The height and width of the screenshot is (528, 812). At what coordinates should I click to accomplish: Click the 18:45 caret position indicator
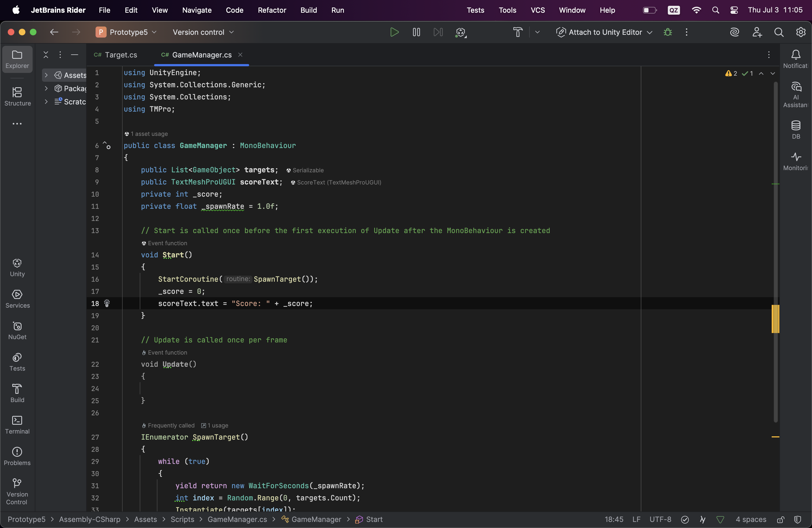614,519
